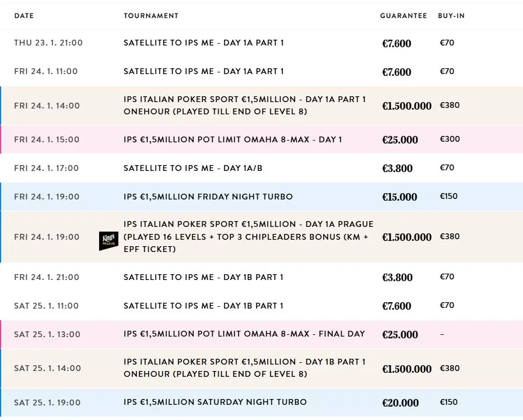This screenshot has height=420, width=523.
Task: Open Day 1A Prague tournament details
Action: [261, 237]
